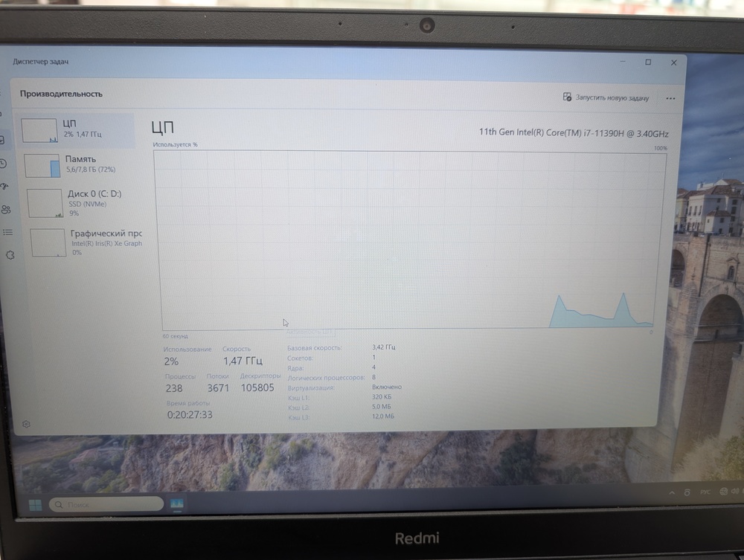This screenshot has height=560, width=744.
Task: Click the L1 cache 320 КБ value
Action: (382, 397)
